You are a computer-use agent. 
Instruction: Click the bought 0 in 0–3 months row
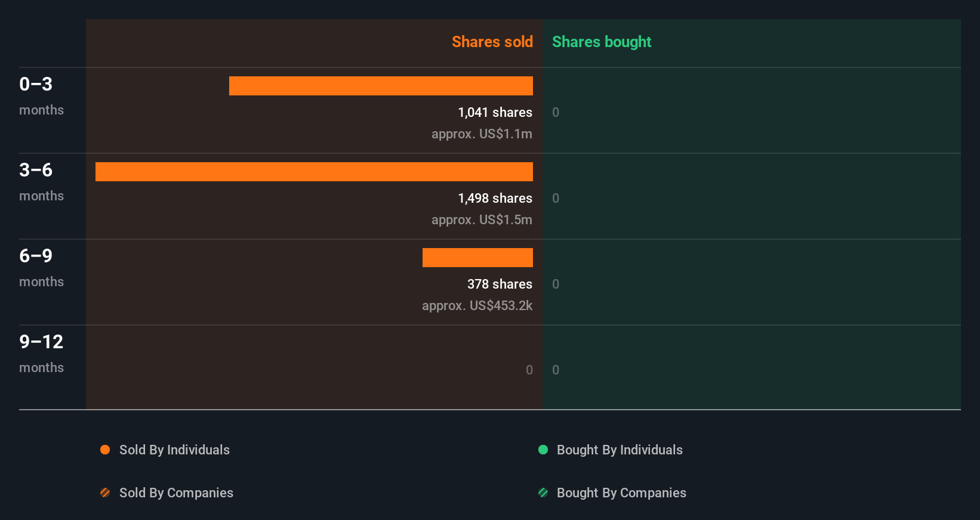(x=556, y=112)
